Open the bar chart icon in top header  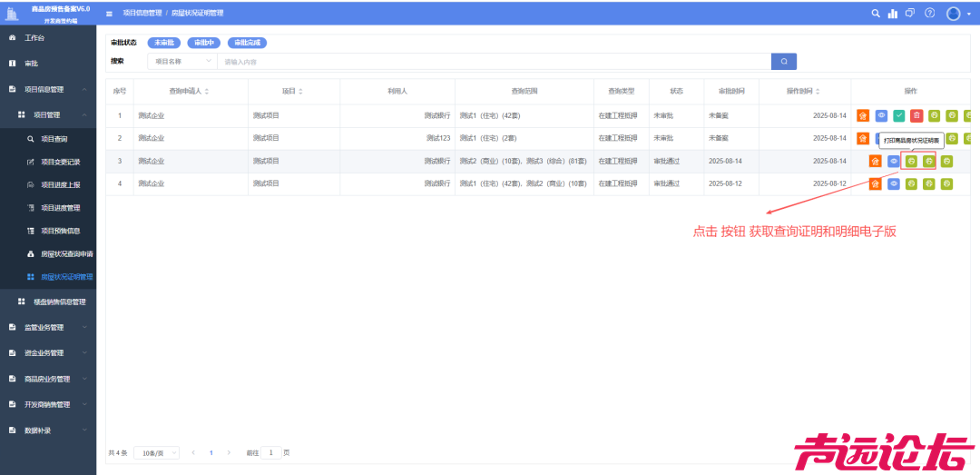click(x=893, y=14)
